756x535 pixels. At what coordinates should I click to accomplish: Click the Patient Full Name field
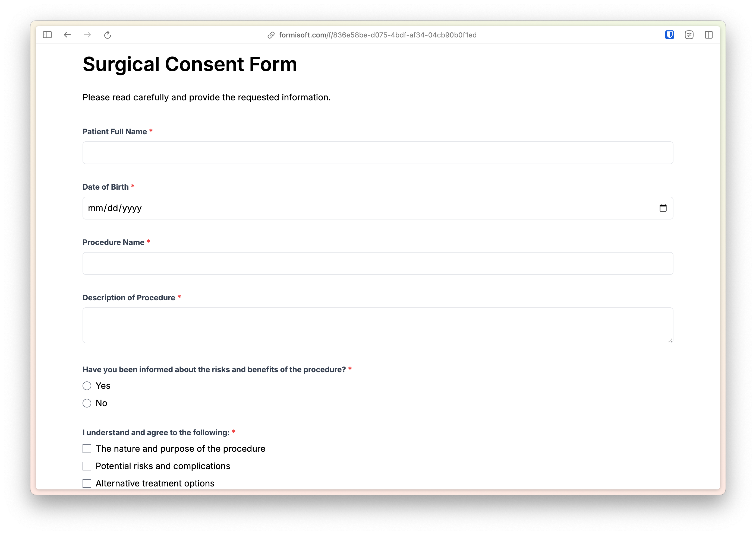tap(377, 153)
